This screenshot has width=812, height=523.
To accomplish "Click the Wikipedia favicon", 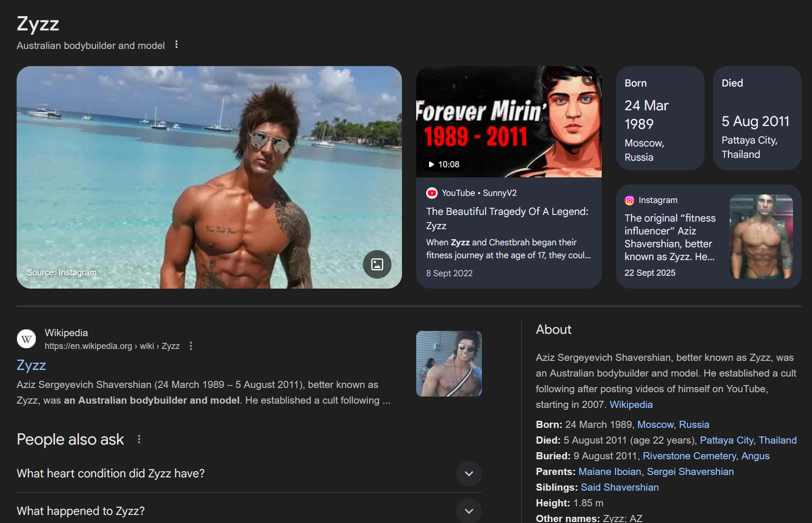I will click(27, 339).
